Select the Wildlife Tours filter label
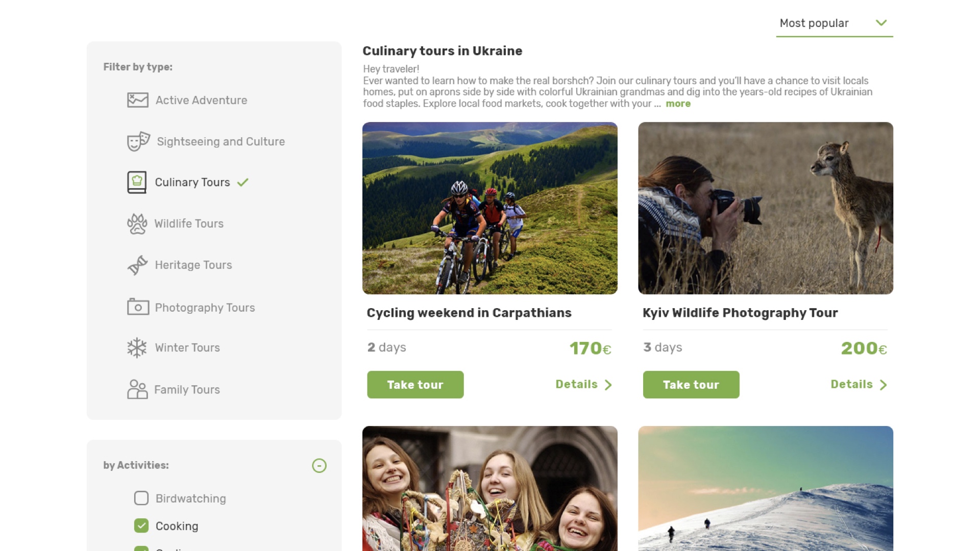This screenshot has width=980, height=551. 189,224
